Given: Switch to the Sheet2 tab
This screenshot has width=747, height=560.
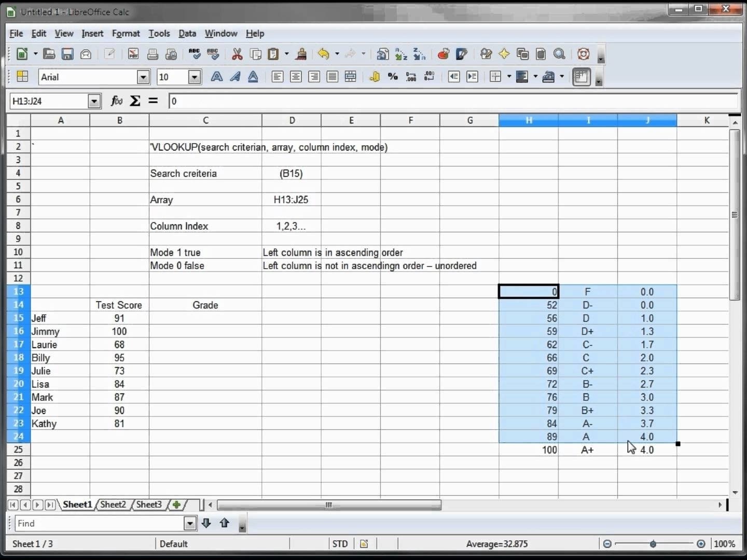Looking at the screenshot, I should pyautogui.click(x=113, y=505).
